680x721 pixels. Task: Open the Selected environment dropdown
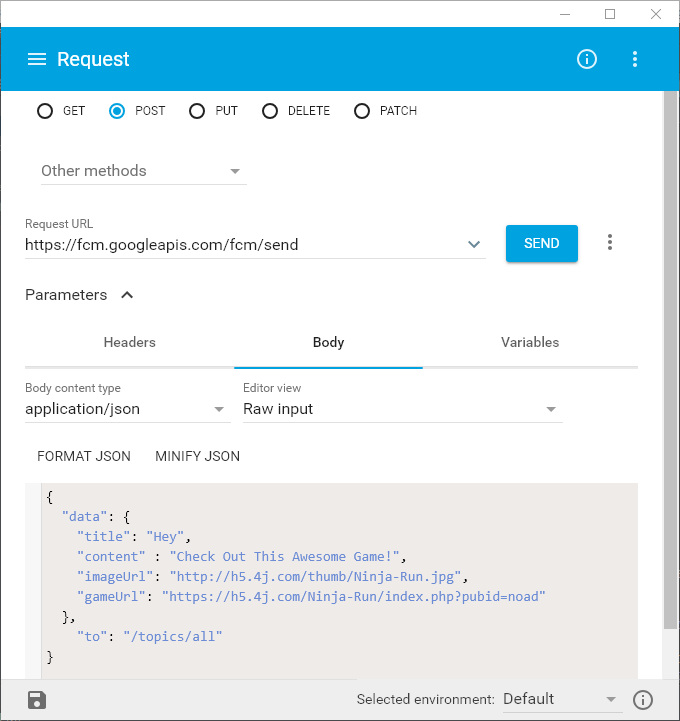click(562, 699)
